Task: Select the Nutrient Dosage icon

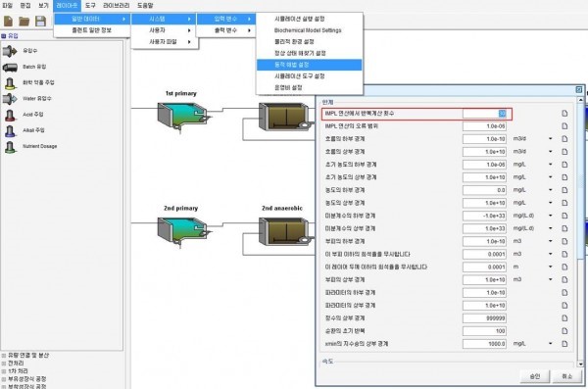Action: 10,147
